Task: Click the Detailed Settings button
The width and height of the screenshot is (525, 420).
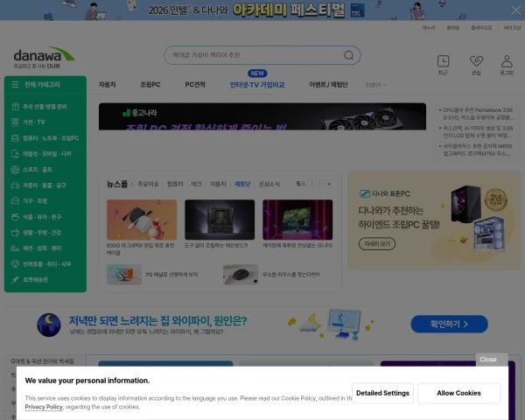Action: click(x=382, y=393)
